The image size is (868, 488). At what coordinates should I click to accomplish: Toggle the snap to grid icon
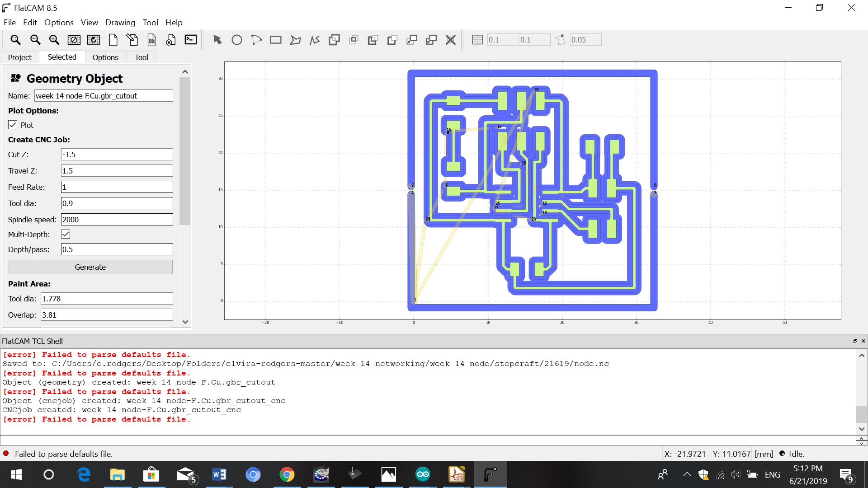[477, 40]
